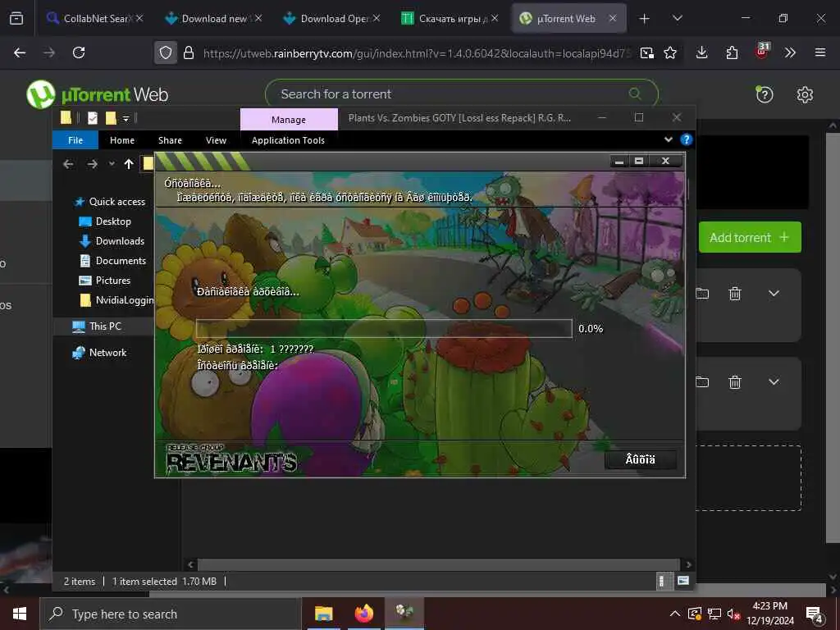Expand the Explorer ribbon chevron

(668, 139)
